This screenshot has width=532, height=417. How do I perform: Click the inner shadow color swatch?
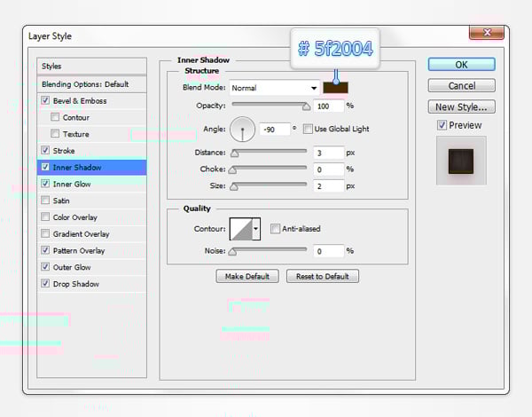click(334, 87)
